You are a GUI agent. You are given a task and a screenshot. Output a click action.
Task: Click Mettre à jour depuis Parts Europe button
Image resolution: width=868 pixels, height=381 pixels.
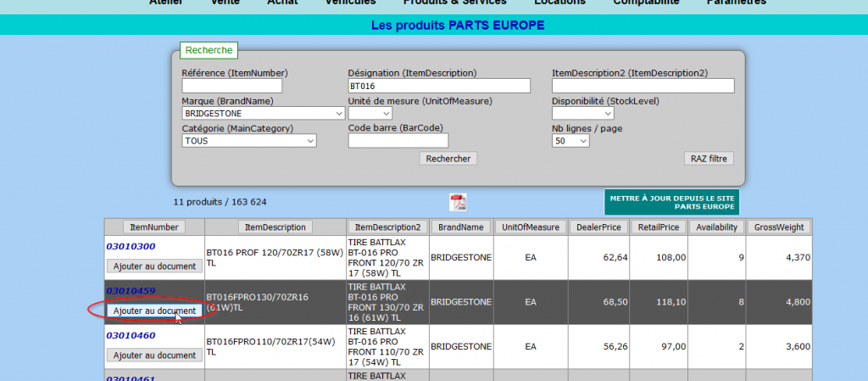[x=671, y=202]
